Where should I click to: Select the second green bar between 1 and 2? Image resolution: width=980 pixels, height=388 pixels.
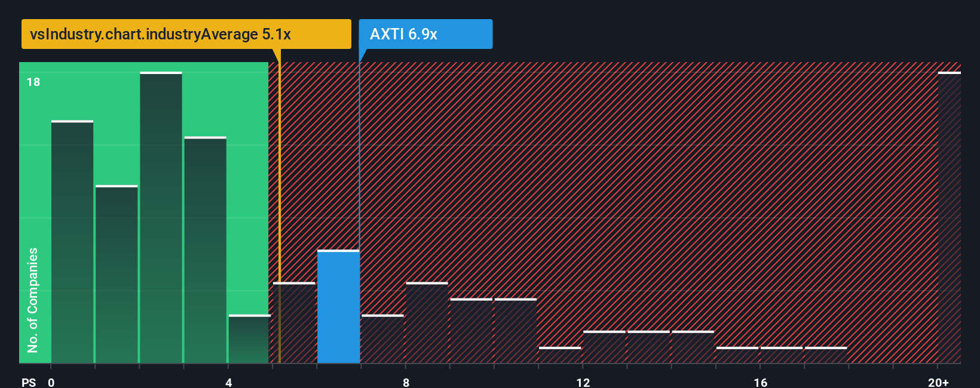click(117, 275)
